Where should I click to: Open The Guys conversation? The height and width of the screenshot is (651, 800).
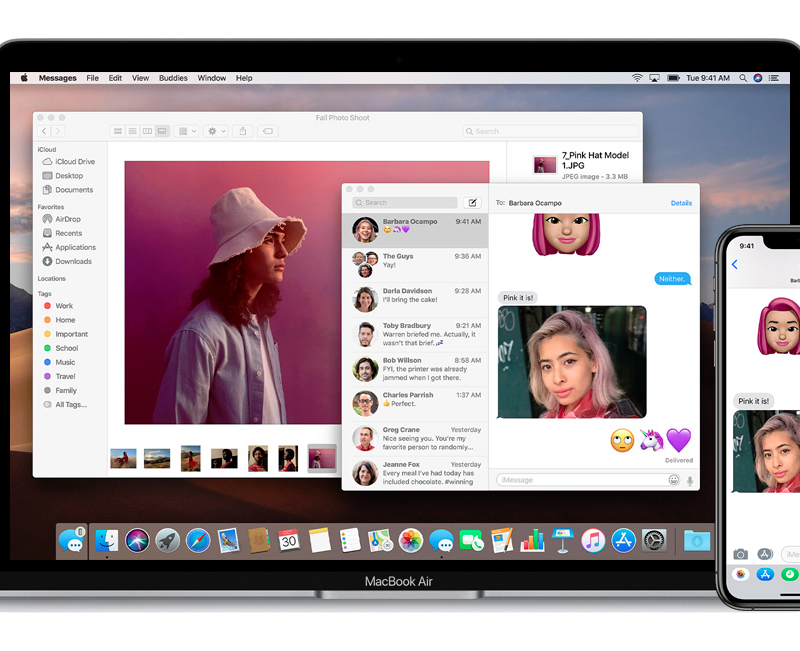415,265
